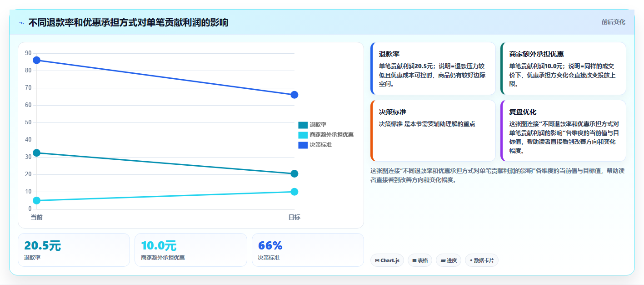Select the 10.0元 商家额外承担优惠 stat card
The width and height of the screenshot is (644, 285).
(191, 250)
